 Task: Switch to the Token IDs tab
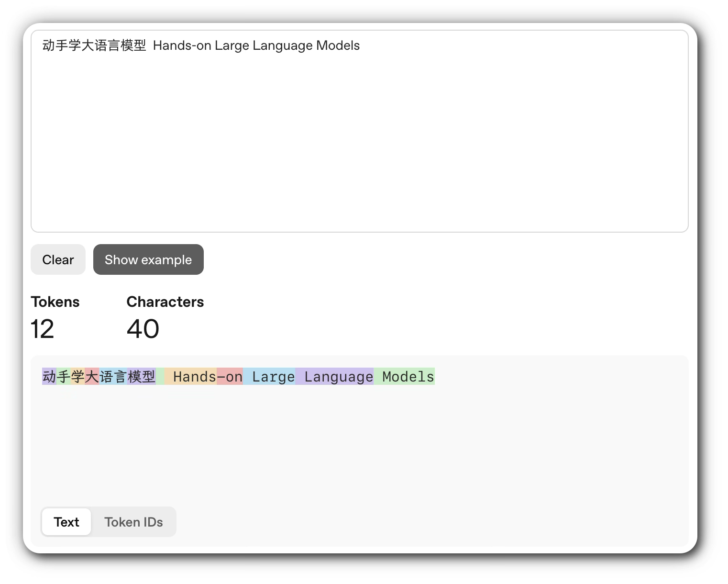133,522
